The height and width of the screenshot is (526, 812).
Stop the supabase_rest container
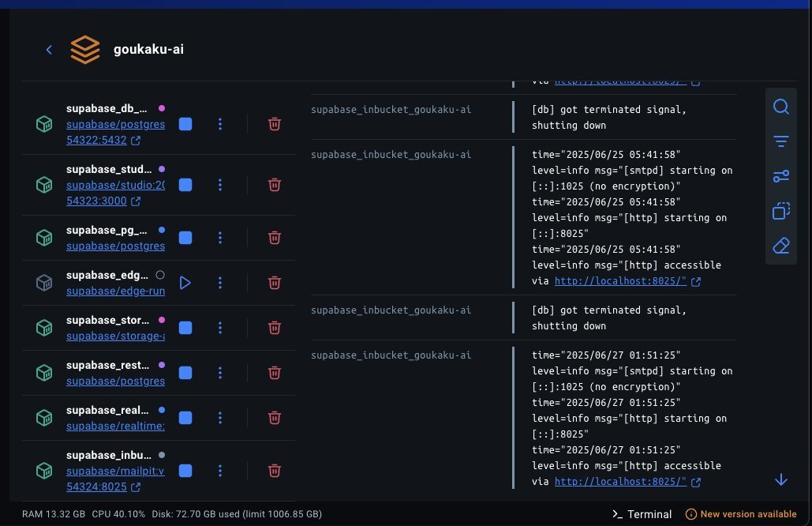click(x=185, y=373)
